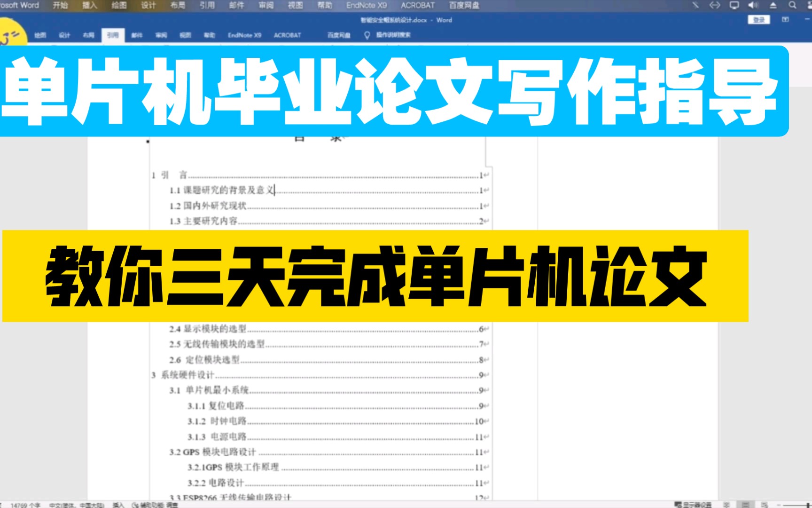Click the lightbulb tell-me search icon

[x=367, y=35]
